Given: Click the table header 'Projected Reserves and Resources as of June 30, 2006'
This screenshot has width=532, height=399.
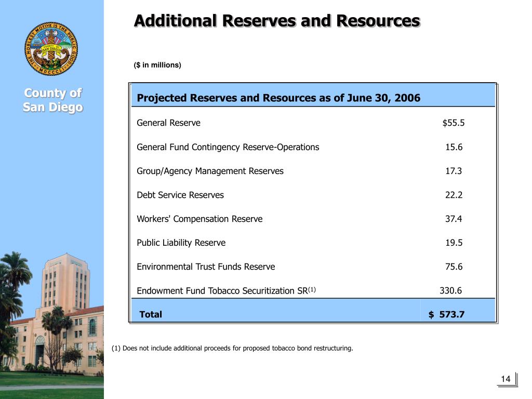Looking at the screenshot, I should coord(278,98).
